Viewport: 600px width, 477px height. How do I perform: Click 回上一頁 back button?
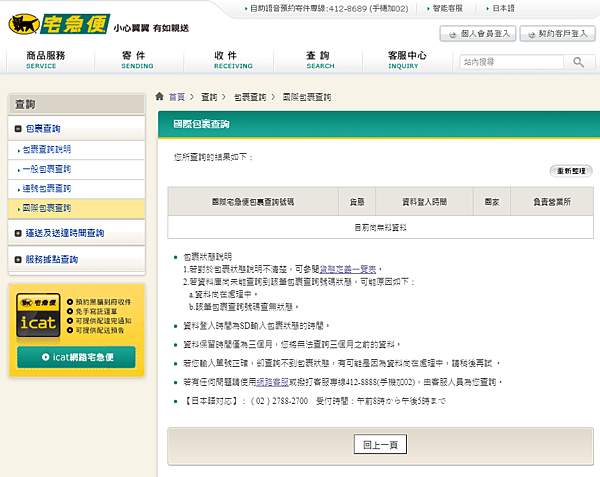pyautogui.click(x=380, y=444)
